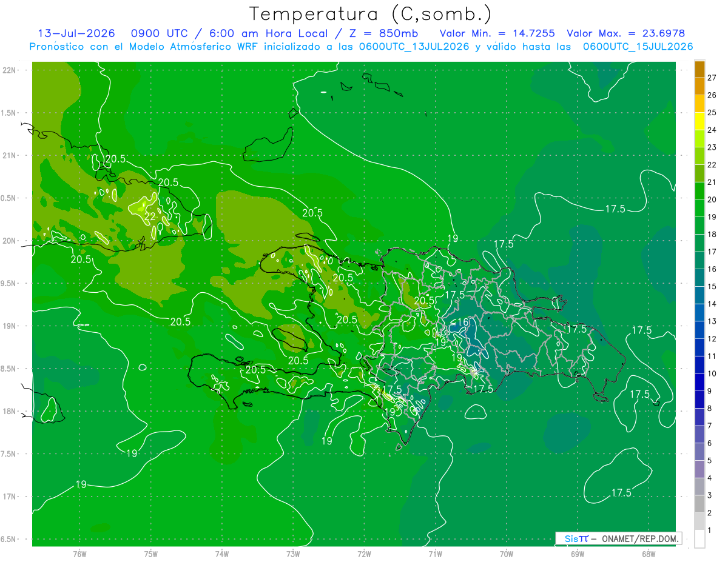728x562 pixels.
Task: Click the '69W' longitude axis label
Action: pos(578,554)
